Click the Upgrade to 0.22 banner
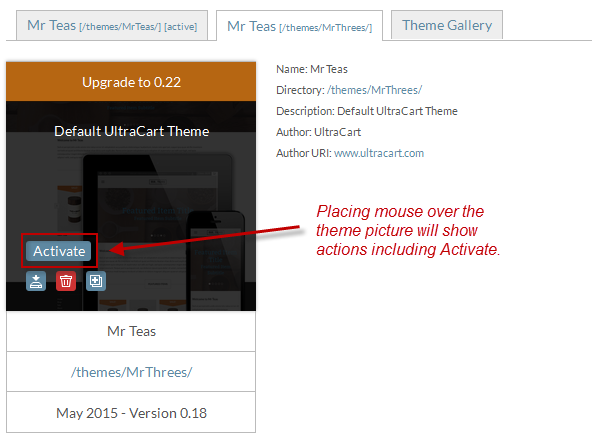Screen dimensions: 592x440 [131, 82]
